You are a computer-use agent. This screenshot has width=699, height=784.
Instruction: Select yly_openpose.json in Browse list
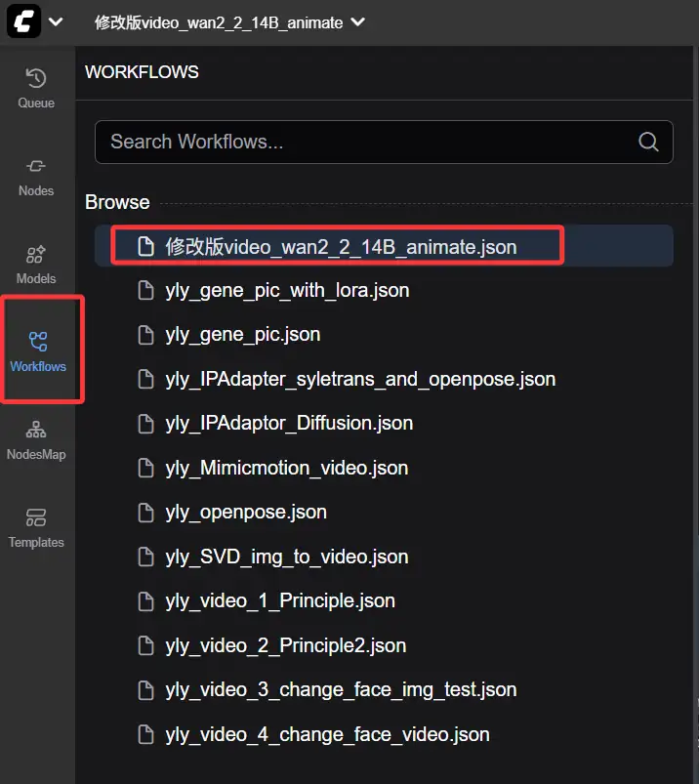(245, 512)
